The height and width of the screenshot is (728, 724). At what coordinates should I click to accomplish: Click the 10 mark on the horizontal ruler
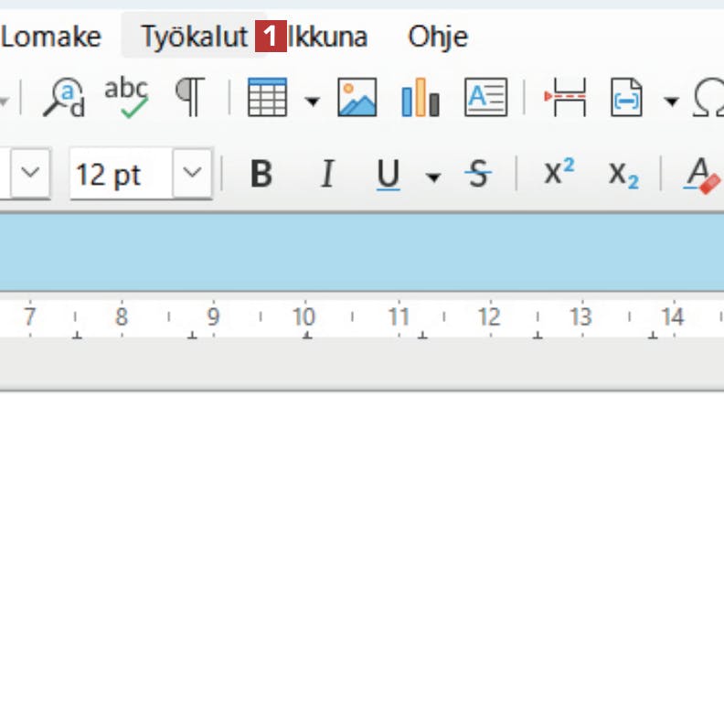point(303,317)
